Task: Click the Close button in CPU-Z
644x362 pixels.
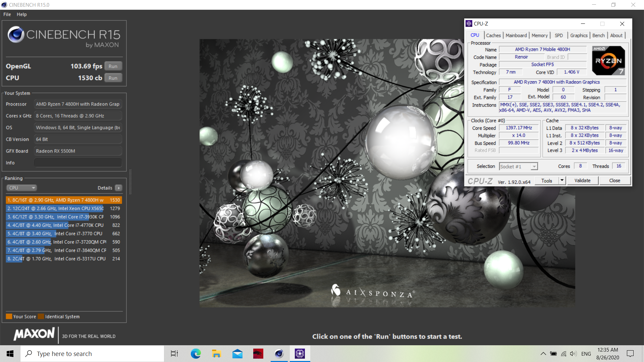Action: [615, 181]
